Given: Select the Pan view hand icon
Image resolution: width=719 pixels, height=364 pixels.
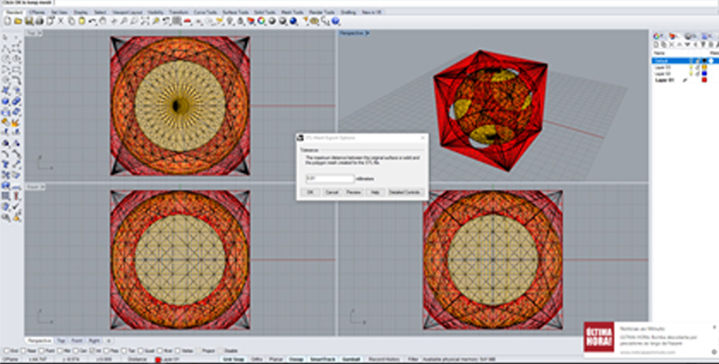Looking at the screenshot, I should click(x=103, y=21).
